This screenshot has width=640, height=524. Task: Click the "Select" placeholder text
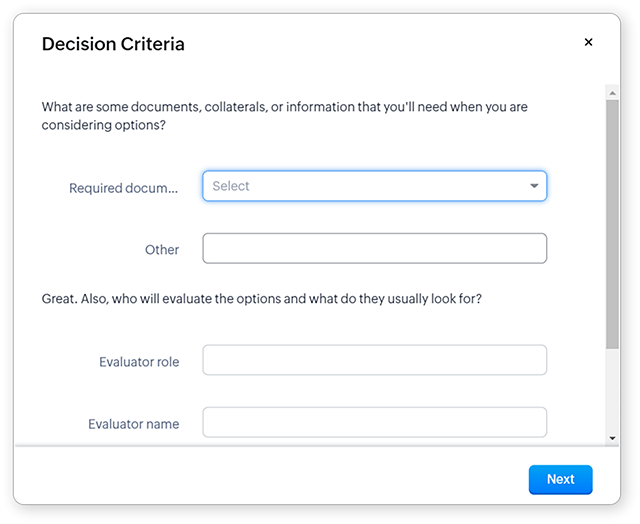[x=231, y=186]
